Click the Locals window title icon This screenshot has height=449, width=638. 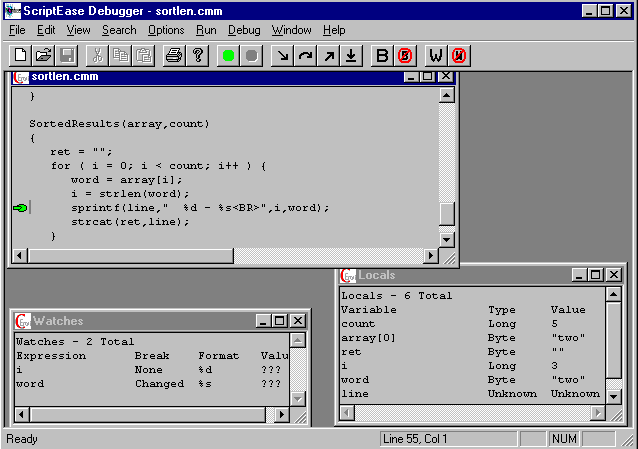348,276
